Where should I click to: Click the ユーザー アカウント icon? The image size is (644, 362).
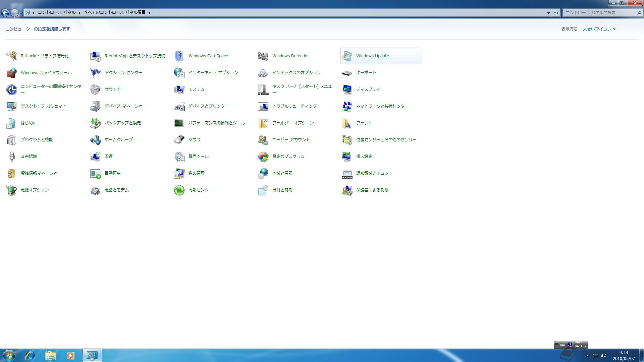[x=263, y=140]
